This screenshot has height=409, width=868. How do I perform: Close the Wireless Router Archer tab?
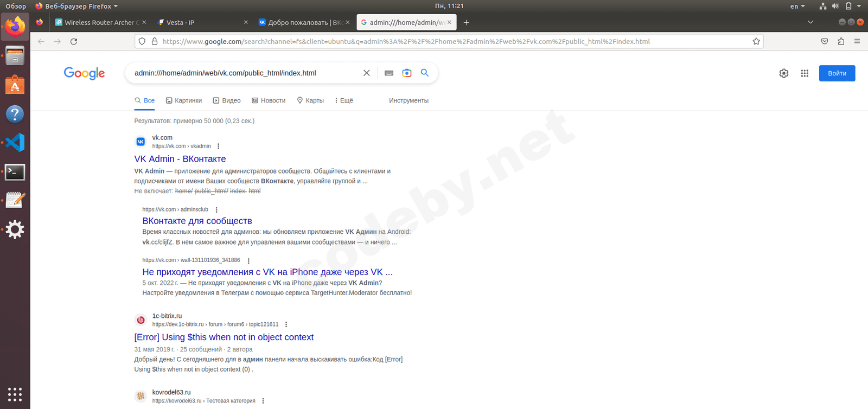(x=144, y=22)
